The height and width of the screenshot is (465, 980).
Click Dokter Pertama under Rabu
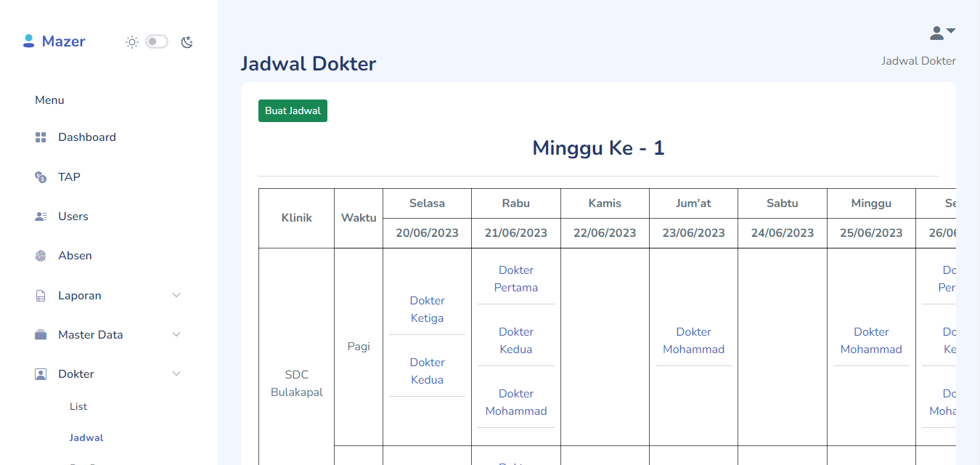[516, 279]
